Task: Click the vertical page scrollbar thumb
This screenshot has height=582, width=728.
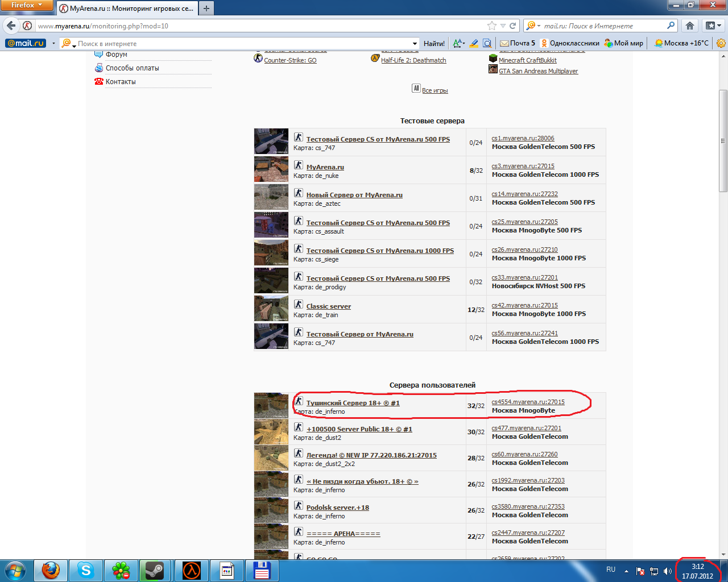Action: click(x=723, y=141)
